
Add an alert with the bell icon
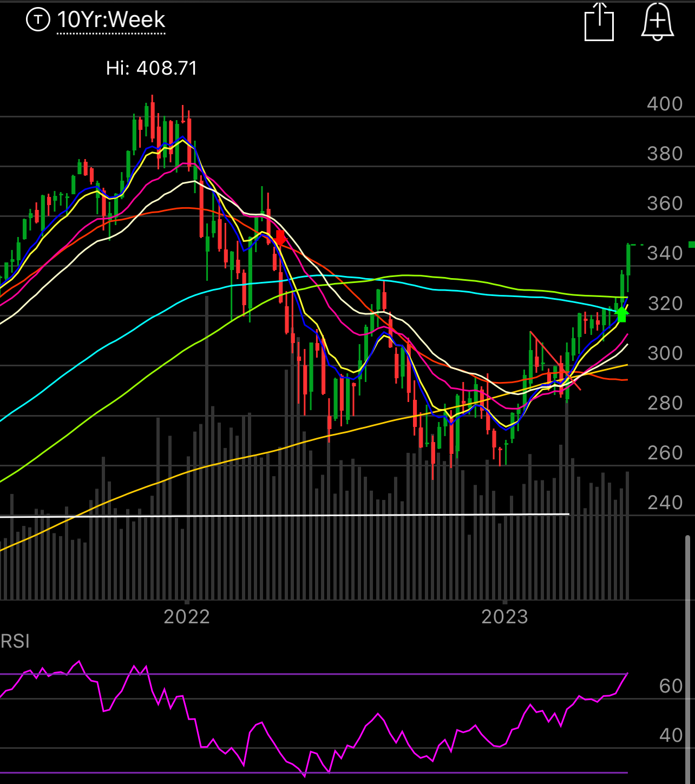(658, 22)
